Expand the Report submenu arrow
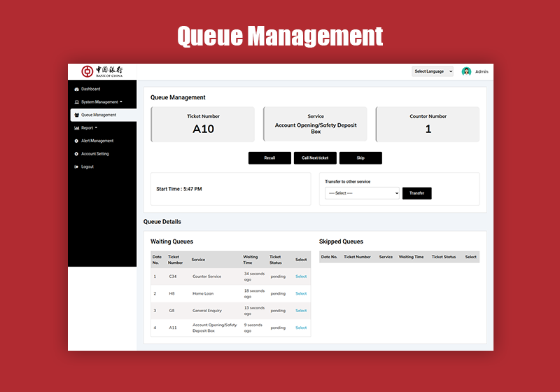This screenshot has height=392, width=560. coord(97,128)
